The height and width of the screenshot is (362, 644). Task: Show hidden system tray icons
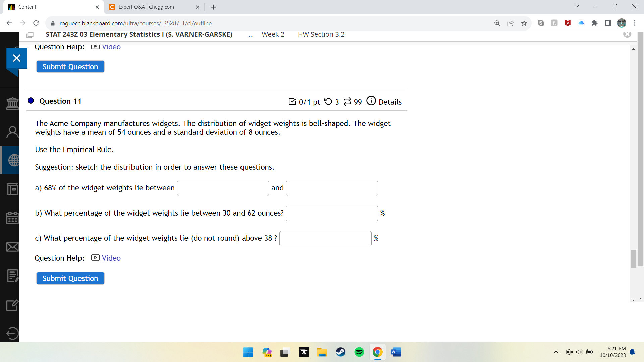click(556, 352)
